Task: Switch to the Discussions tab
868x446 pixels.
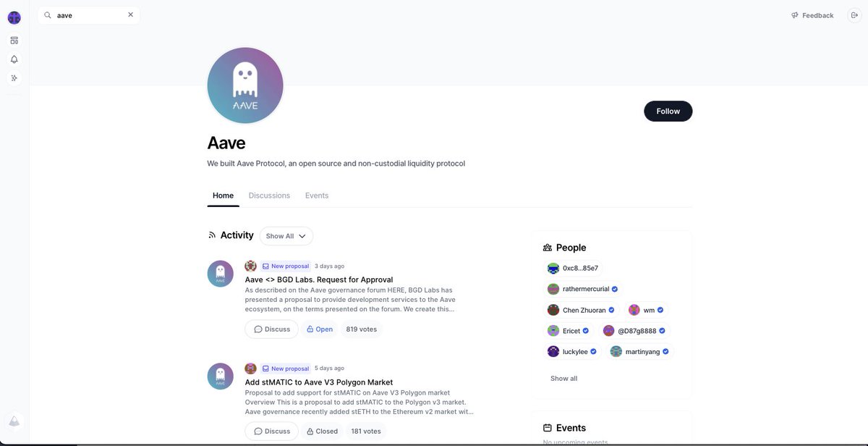Action: point(269,195)
